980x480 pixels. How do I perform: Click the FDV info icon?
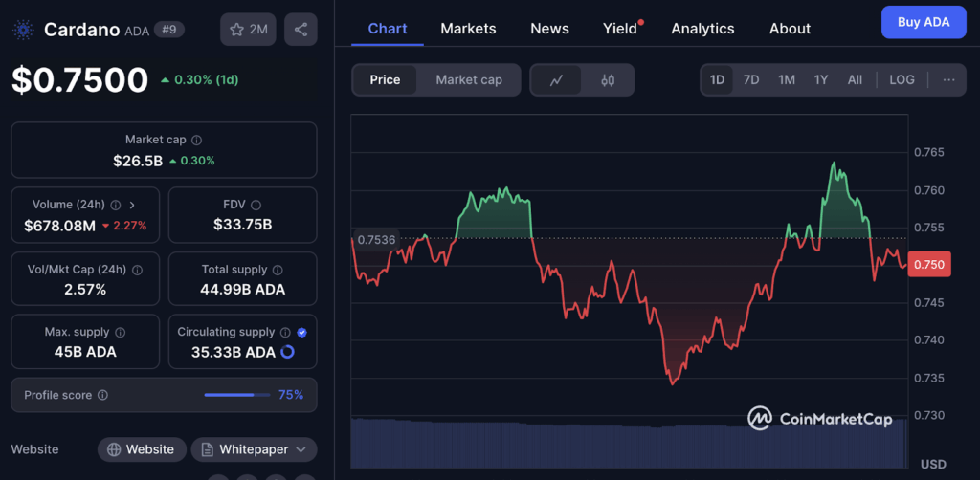(256, 205)
